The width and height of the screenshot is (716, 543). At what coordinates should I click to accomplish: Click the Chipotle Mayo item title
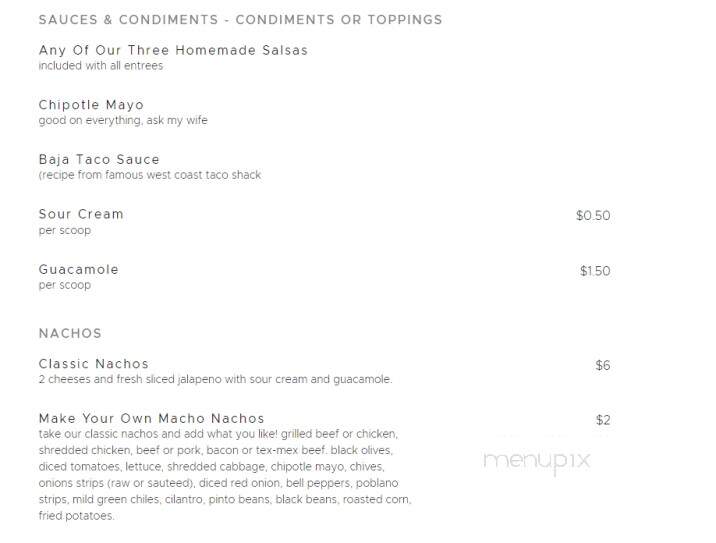[91, 105]
